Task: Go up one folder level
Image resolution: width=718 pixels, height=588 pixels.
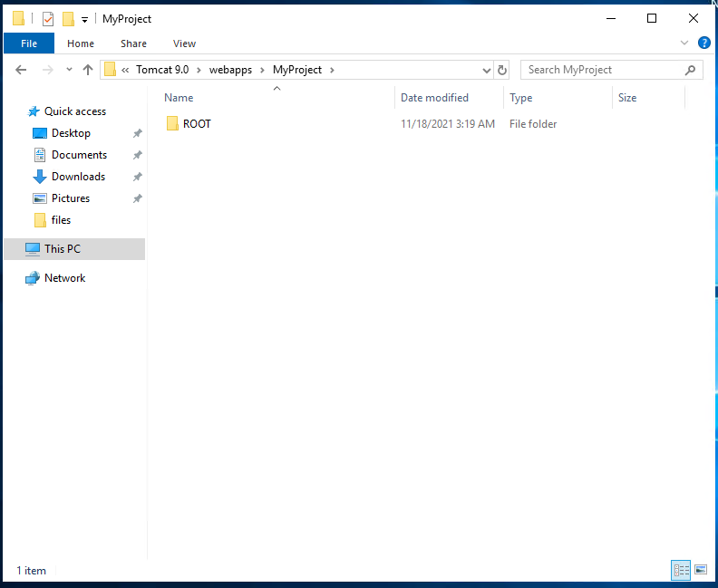Action: coord(88,70)
